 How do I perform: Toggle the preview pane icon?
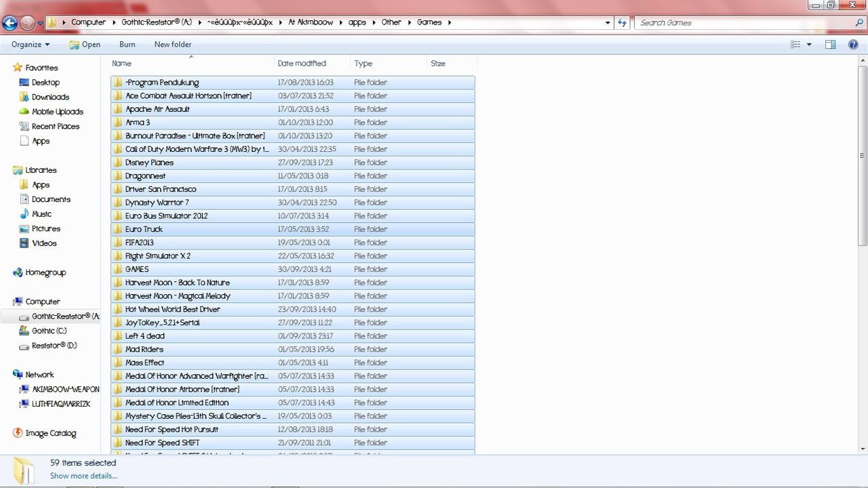point(830,45)
